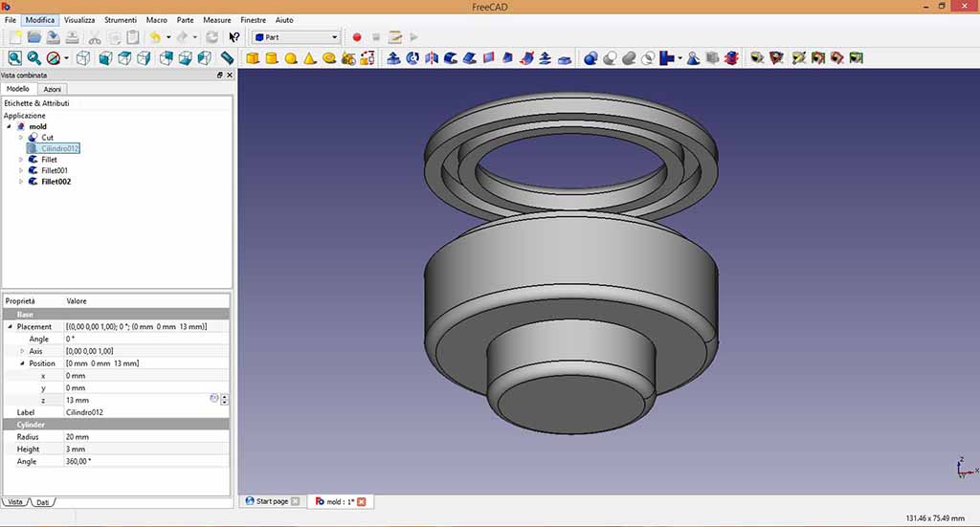Open the Draw style dropdown arrow
Screen dimensions: 980x527
click(x=66, y=58)
